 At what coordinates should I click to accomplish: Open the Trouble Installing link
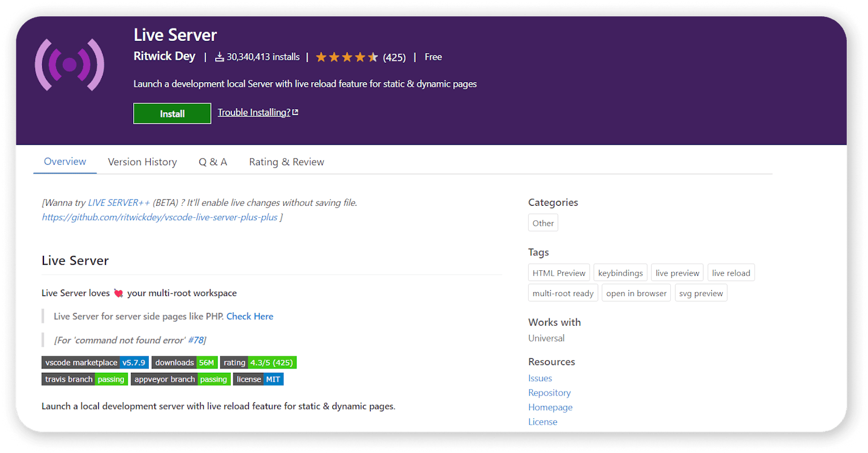pos(254,113)
